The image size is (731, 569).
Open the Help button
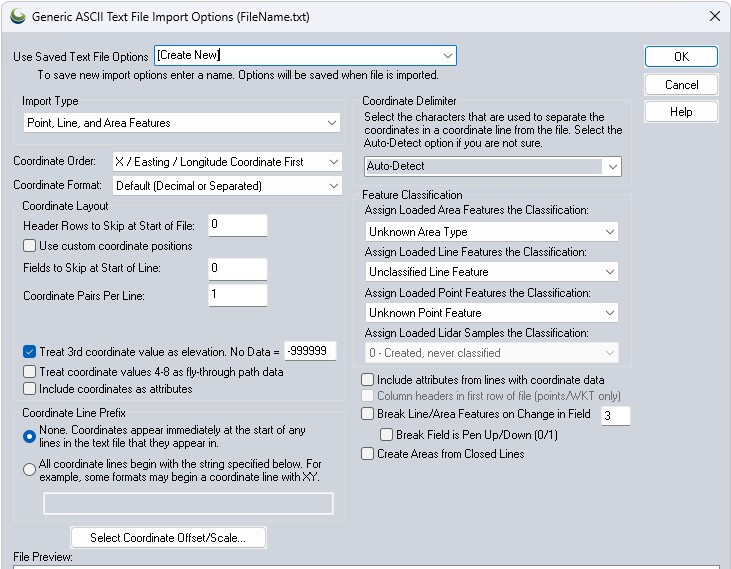pos(681,112)
